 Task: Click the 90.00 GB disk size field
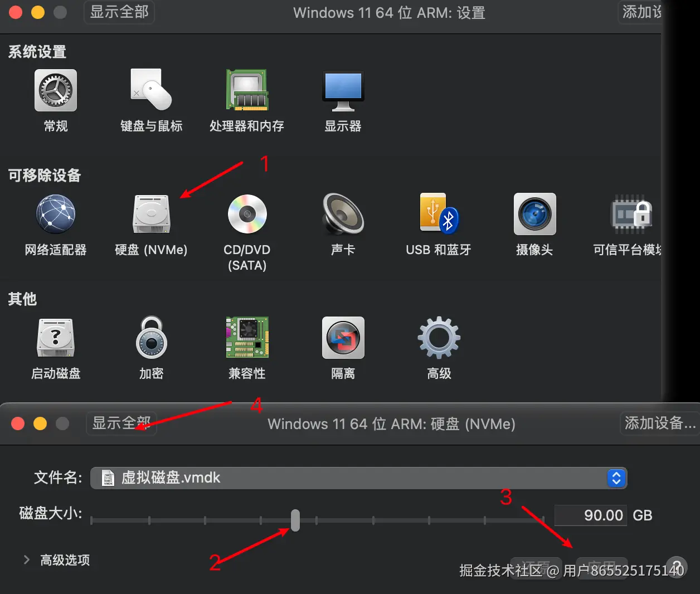591,515
